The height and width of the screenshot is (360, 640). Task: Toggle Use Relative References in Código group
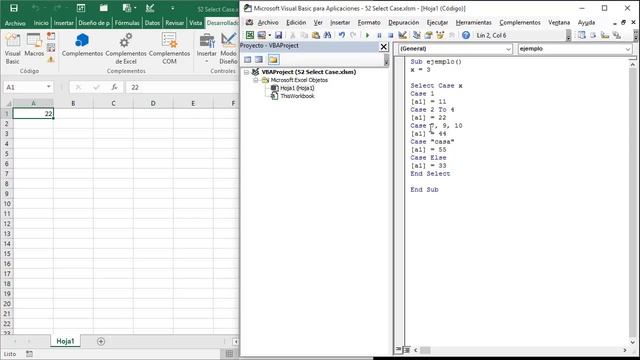pos(51,48)
